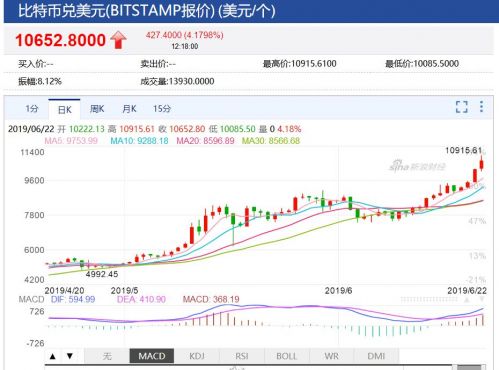
Task: Select the KDJ indicator button
Action: (x=197, y=356)
